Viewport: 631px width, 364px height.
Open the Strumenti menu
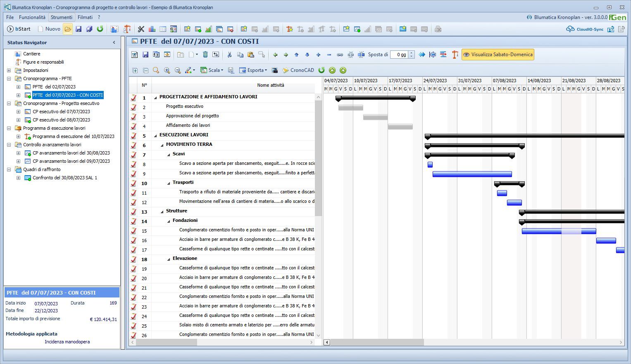coord(62,17)
